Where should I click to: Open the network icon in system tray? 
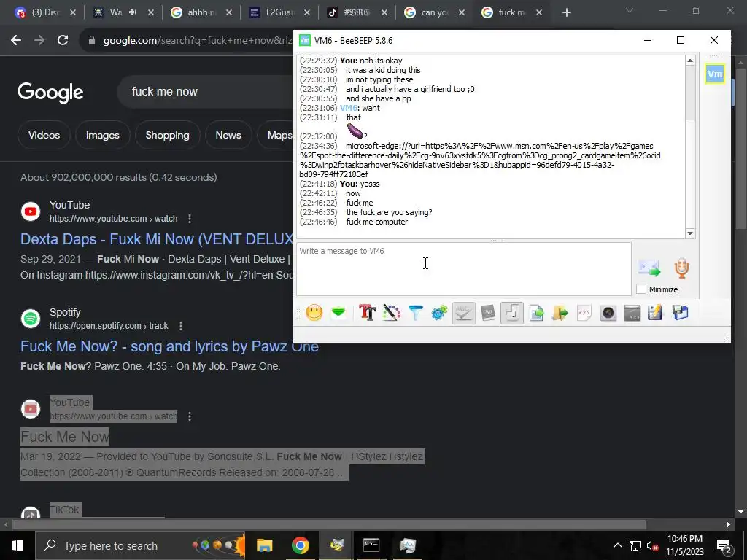(635, 545)
